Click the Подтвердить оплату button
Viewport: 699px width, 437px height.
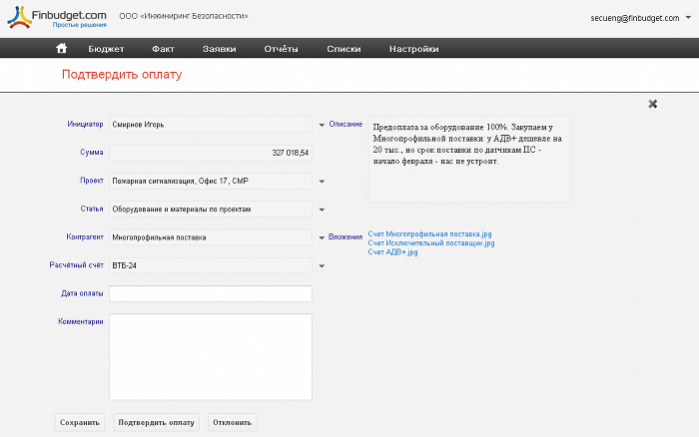click(x=156, y=423)
